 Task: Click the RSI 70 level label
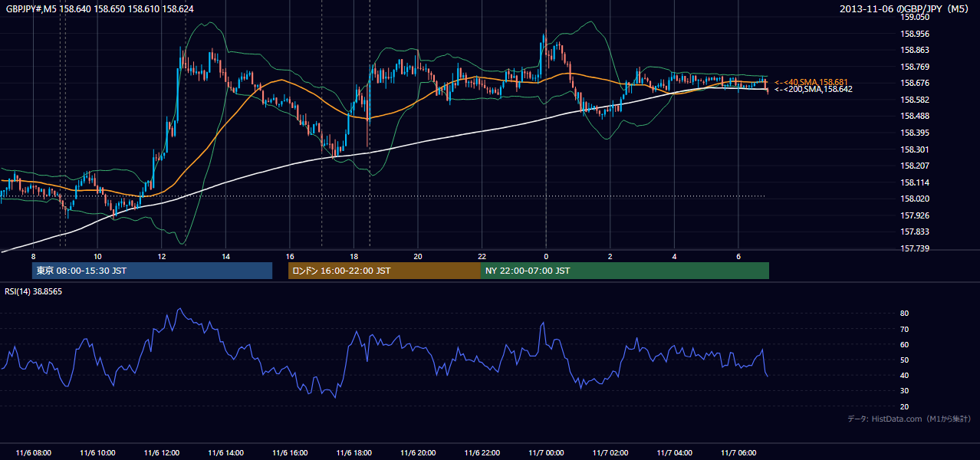pos(905,329)
